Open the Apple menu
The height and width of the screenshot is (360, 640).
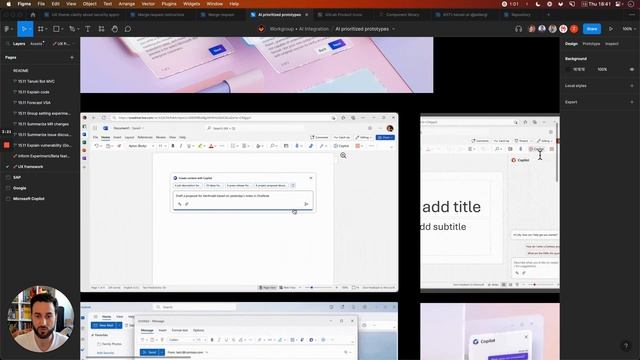pyautogui.click(x=8, y=4)
